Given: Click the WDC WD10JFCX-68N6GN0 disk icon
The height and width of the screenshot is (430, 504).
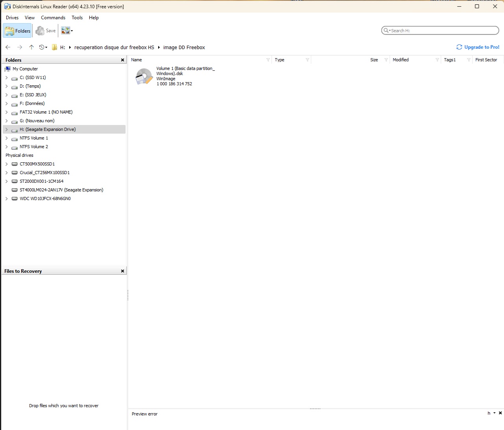Looking at the screenshot, I should (x=15, y=198).
